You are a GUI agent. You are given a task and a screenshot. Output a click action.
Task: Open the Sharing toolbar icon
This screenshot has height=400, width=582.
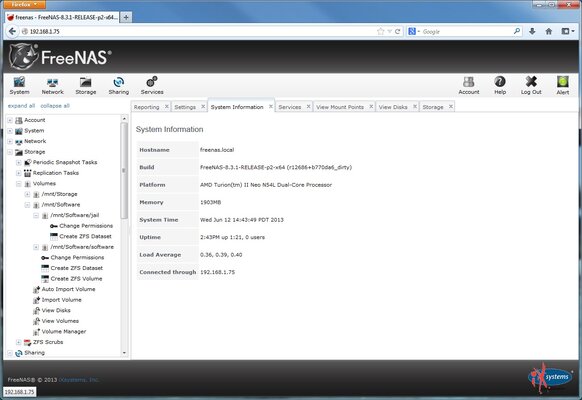click(x=119, y=85)
